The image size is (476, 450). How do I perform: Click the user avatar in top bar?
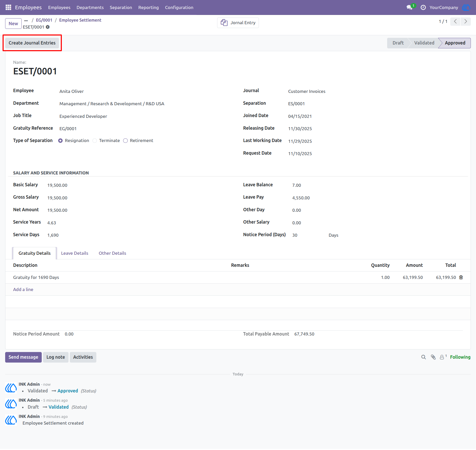[466, 7]
